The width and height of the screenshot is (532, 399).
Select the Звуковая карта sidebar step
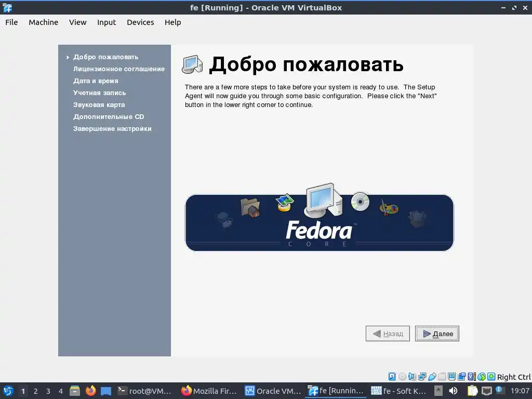(99, 104)
